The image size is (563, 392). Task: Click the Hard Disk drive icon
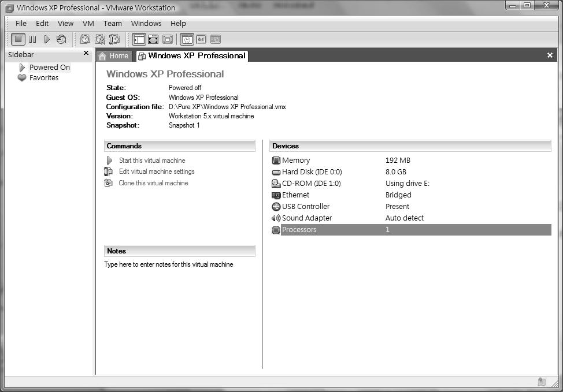pyautogui.click(x=276, y=172)
